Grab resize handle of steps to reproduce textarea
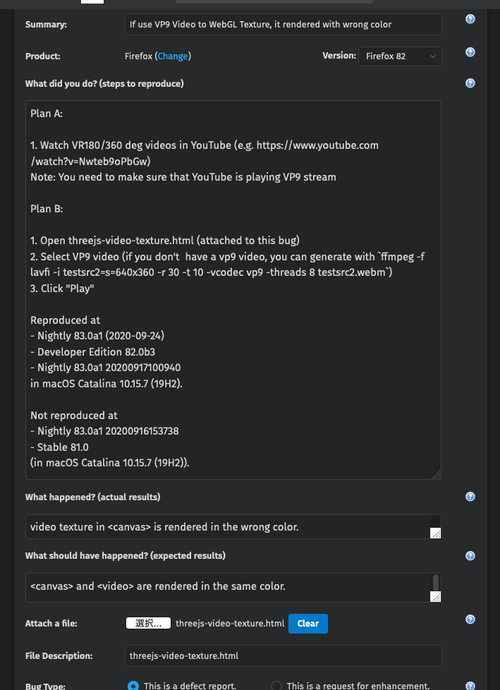 (x=436, y=474)
